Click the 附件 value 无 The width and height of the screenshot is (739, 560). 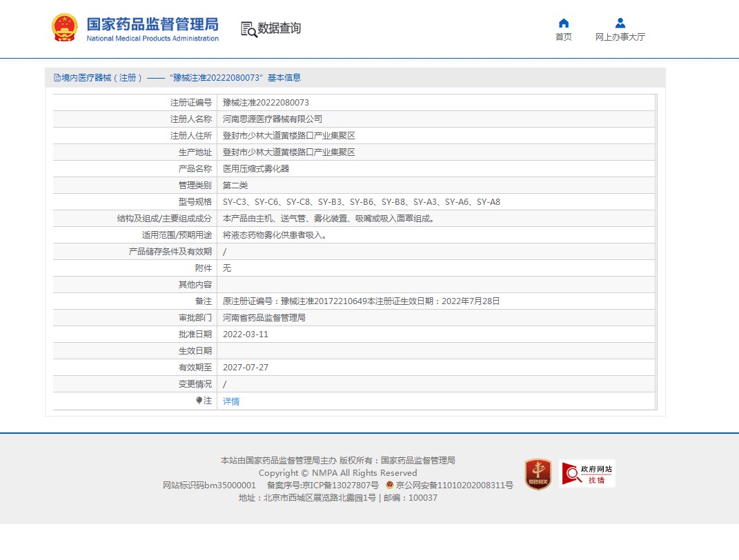click(227, 268)
